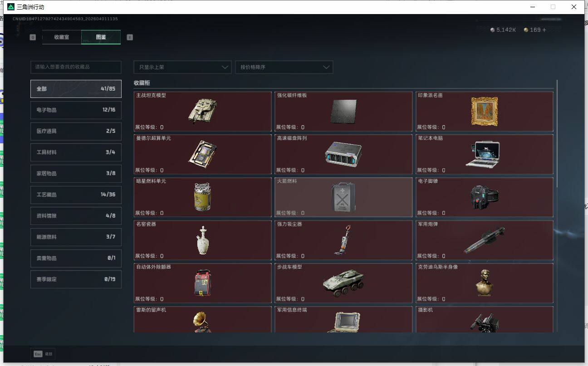Click the 5,142K currency balance
Image resolution: width=588 pixels, height=366 pixels.
pyautogui.click(x=503, y=30)
